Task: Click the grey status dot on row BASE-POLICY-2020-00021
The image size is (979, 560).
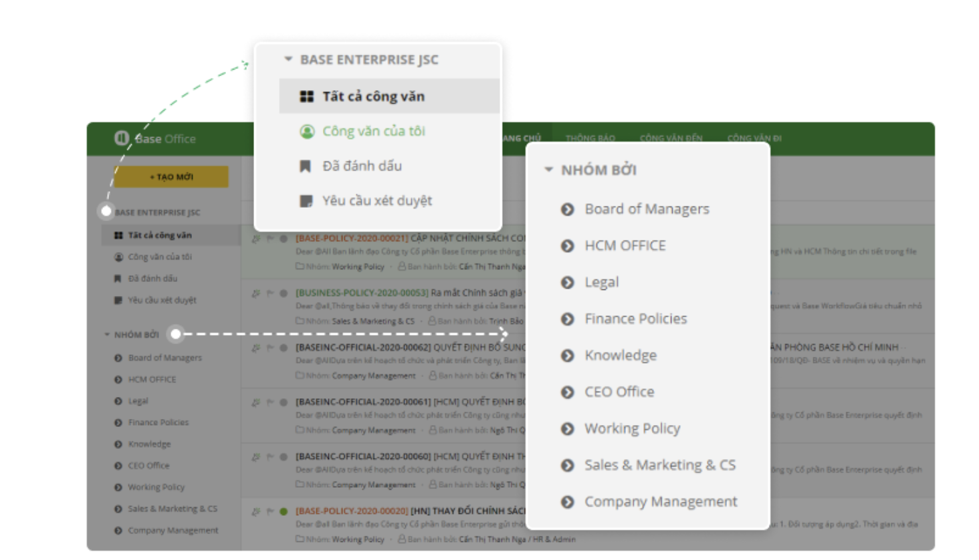Action: (284, 239)
